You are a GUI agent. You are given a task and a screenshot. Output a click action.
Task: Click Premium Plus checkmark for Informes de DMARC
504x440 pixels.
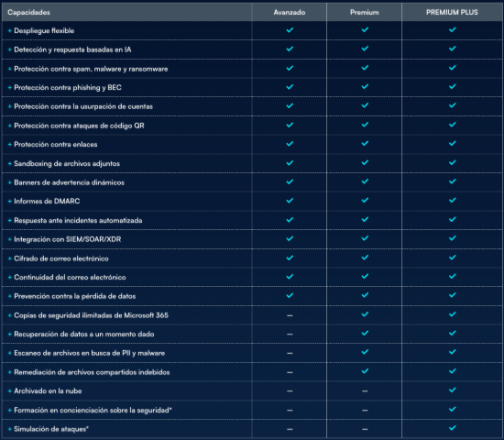tap(453, 200)
